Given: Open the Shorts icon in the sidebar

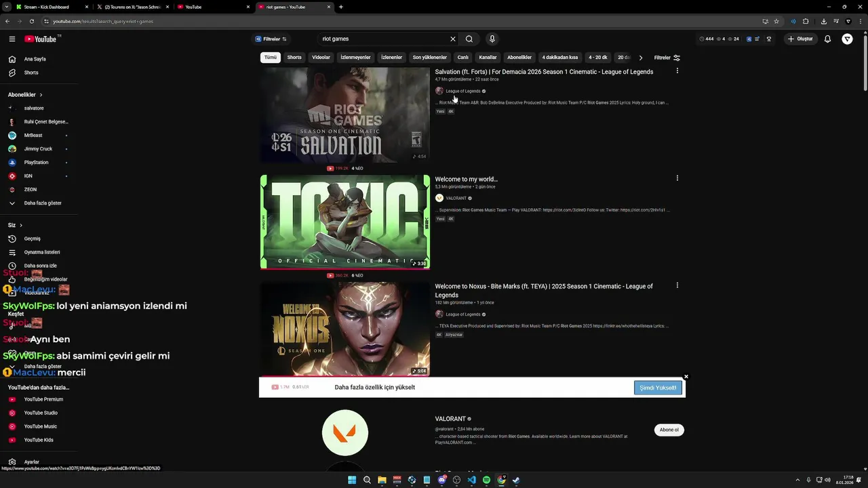Looking at the screenshot, I should pos(12,73).
